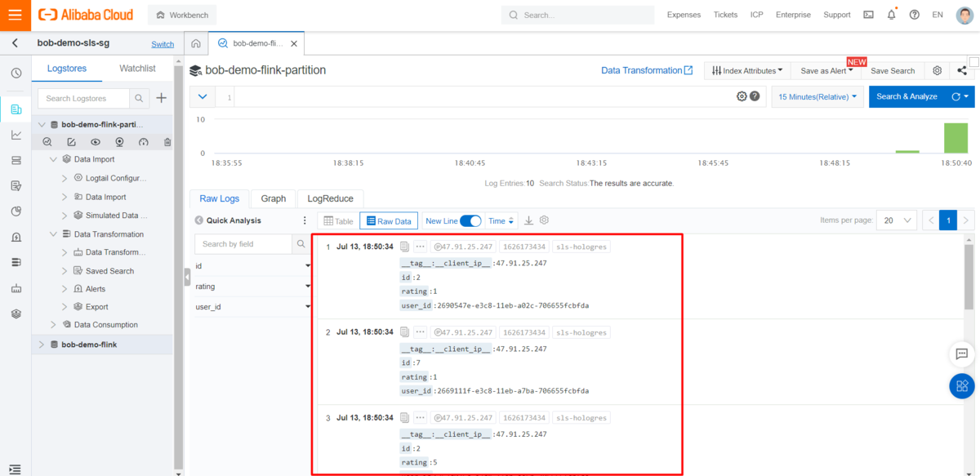Click the tallest green histogram bar

click(x=955, y=138)
